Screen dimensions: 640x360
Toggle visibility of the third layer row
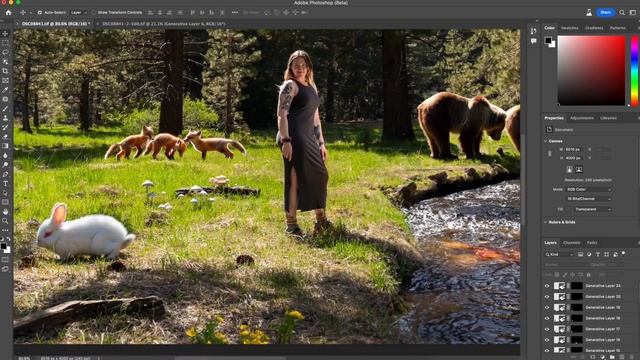click(547, 307)
